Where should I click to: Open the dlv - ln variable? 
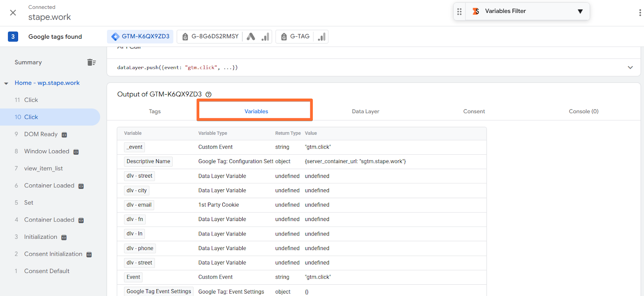click(134, 234)
